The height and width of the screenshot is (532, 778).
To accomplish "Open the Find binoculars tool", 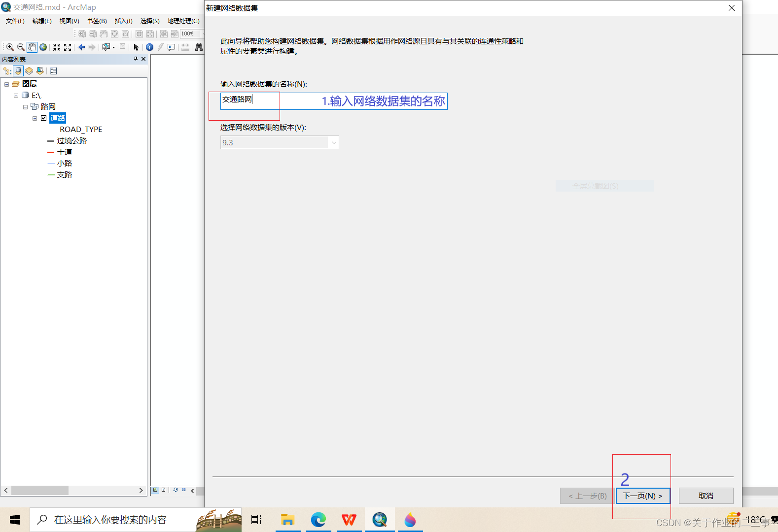I will [199, 47].
